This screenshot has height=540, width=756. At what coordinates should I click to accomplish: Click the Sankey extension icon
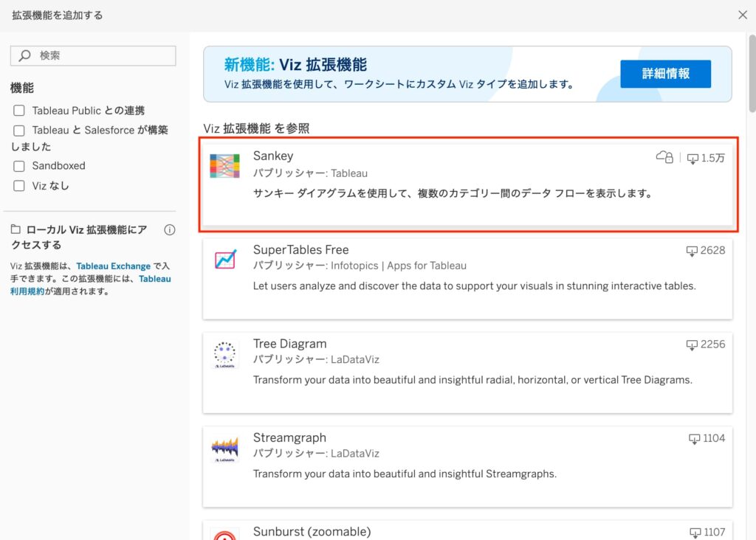tap(224, 167)
